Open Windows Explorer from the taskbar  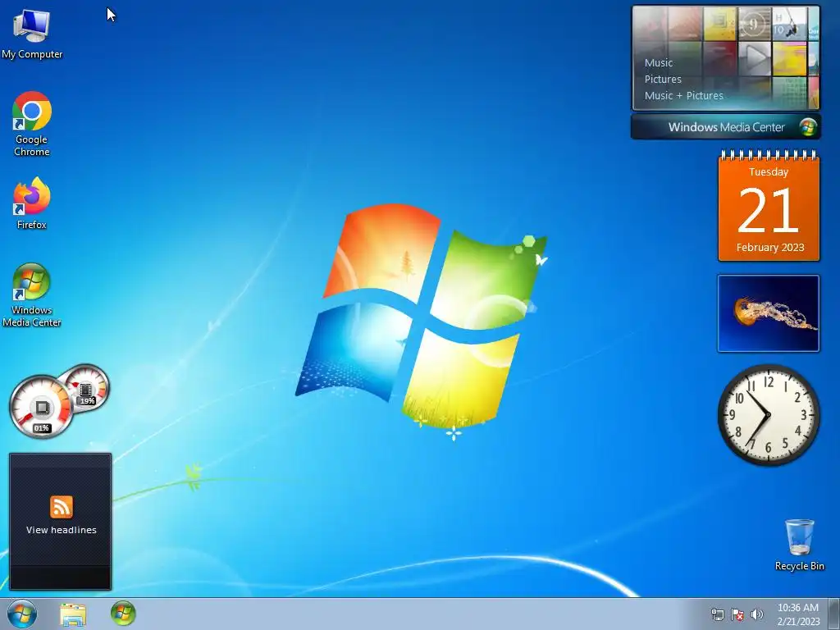73,614
